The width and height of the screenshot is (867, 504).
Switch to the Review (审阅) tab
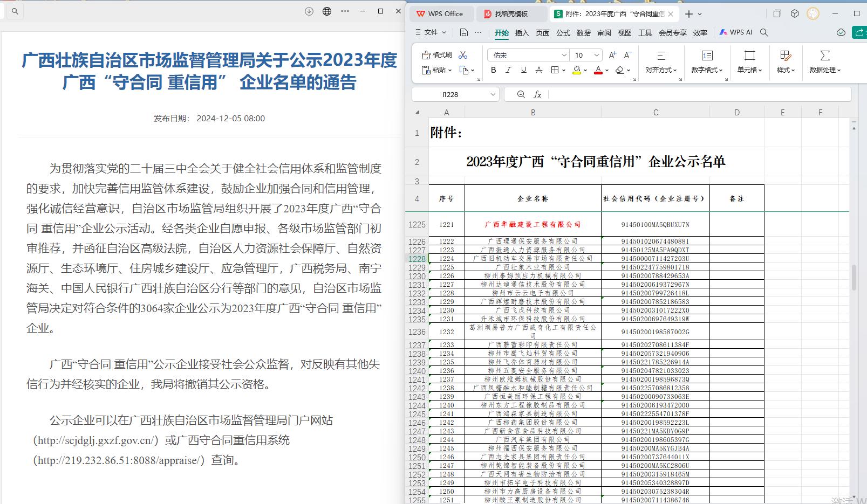604,33
